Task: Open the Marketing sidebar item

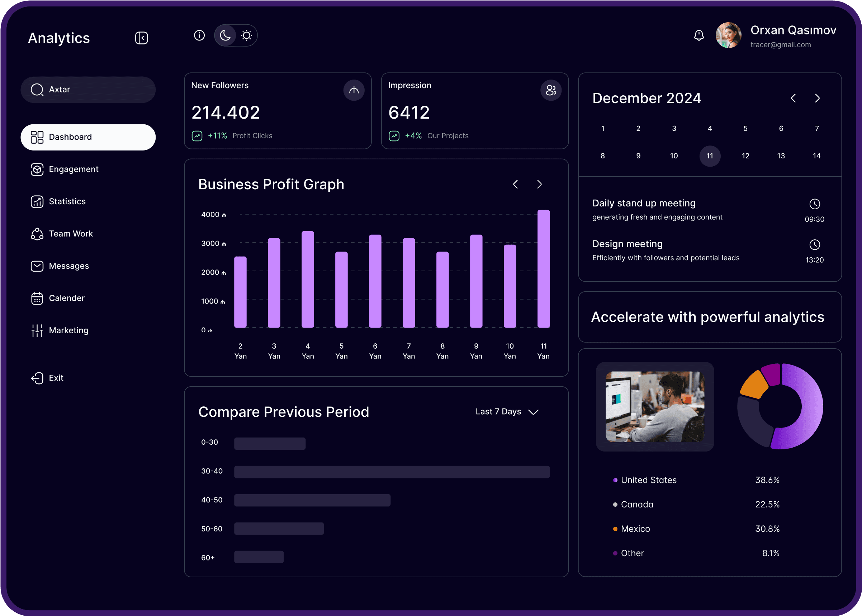Action: pos(68,330)
